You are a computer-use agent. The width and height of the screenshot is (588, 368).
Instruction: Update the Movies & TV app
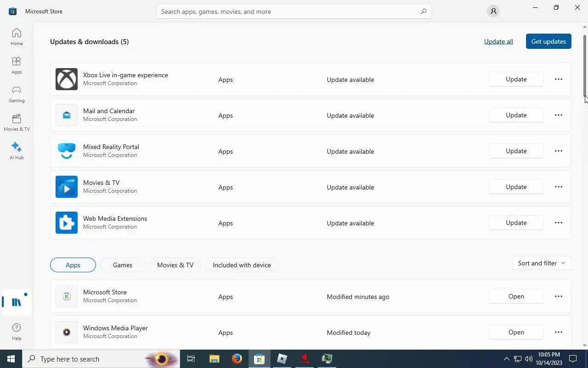pos(516,187)
